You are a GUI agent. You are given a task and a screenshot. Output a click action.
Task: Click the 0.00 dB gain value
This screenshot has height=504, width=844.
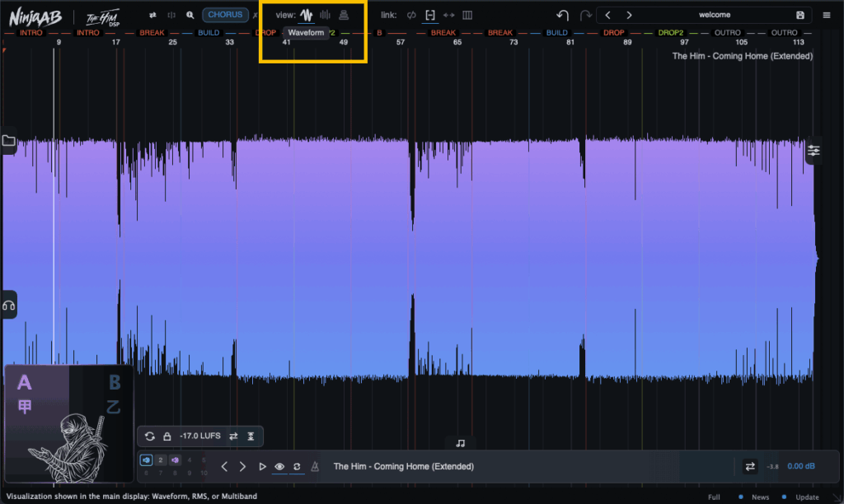(801, 466)
